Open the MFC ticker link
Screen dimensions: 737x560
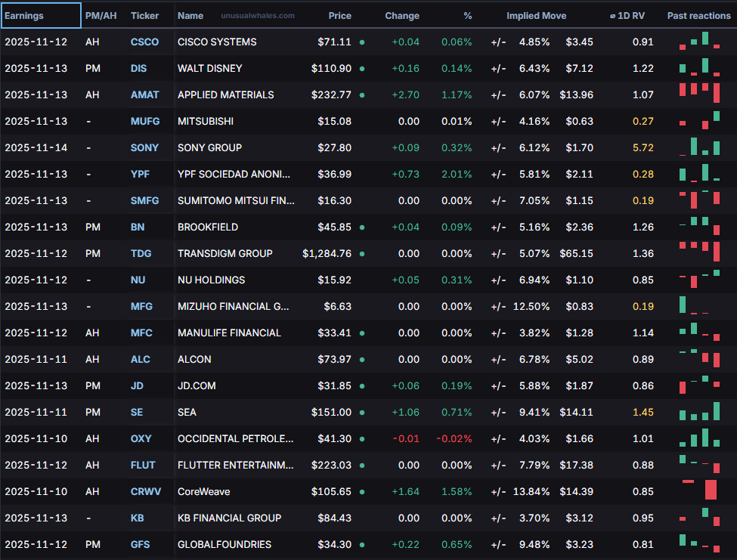(x=141, y=333)
